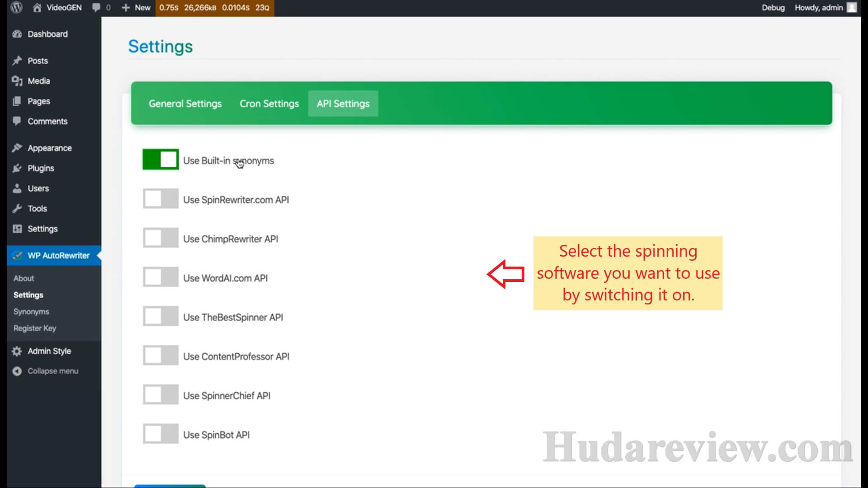Toggle Use TheBestSpinner API on

coord(160,316)
